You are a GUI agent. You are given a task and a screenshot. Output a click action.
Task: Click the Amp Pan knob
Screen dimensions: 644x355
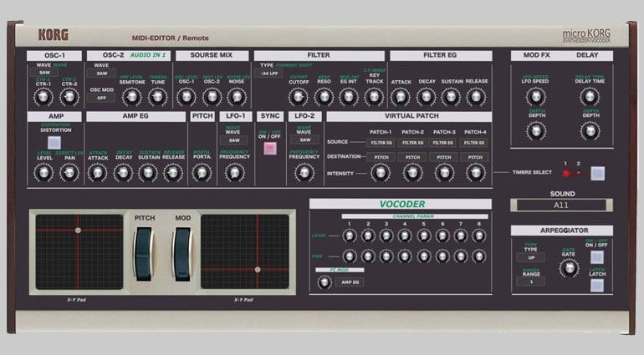(x=69, y=173)
